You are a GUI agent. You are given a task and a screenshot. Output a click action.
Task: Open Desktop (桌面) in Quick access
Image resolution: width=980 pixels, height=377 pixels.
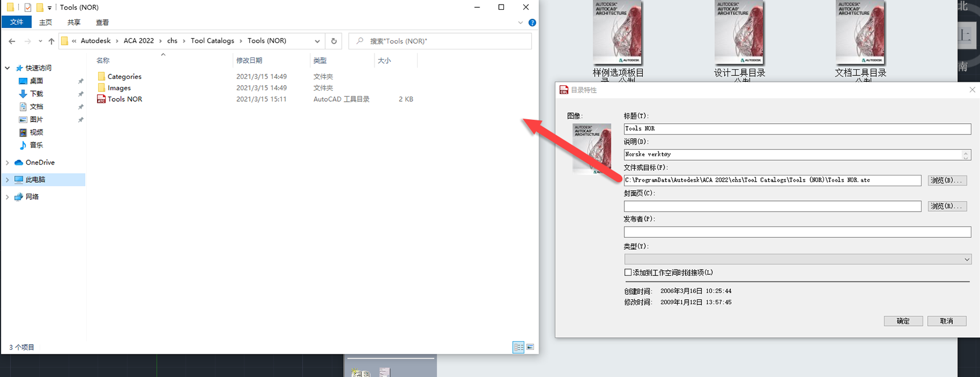click(31, 81)
